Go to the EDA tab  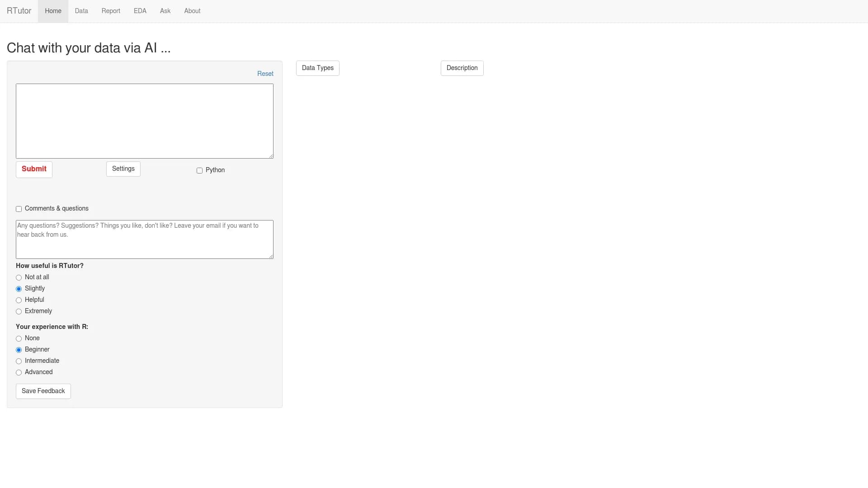(x=140, y=11)
